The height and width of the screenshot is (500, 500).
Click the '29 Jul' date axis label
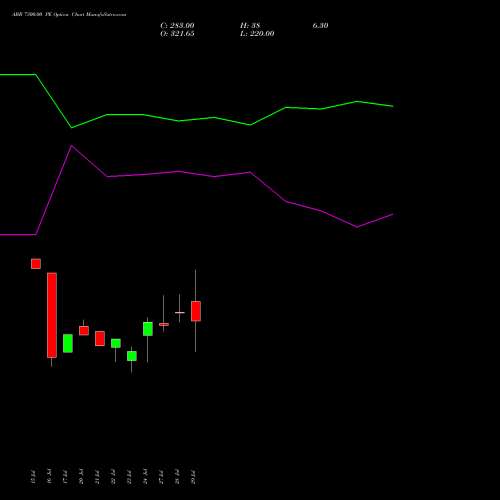(193, 477)
